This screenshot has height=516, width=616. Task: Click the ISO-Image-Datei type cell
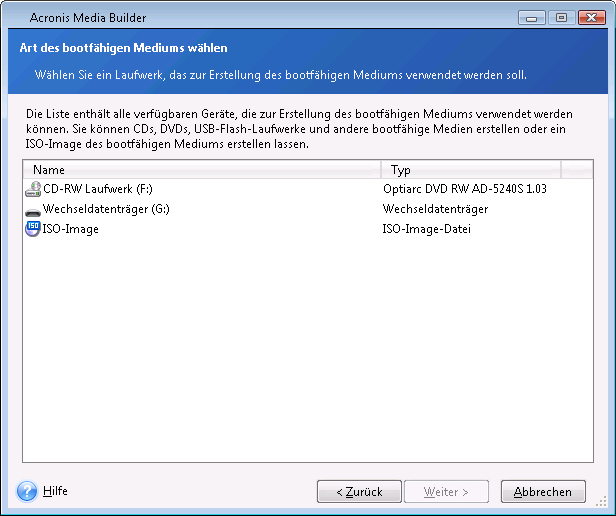coord(427,229)
